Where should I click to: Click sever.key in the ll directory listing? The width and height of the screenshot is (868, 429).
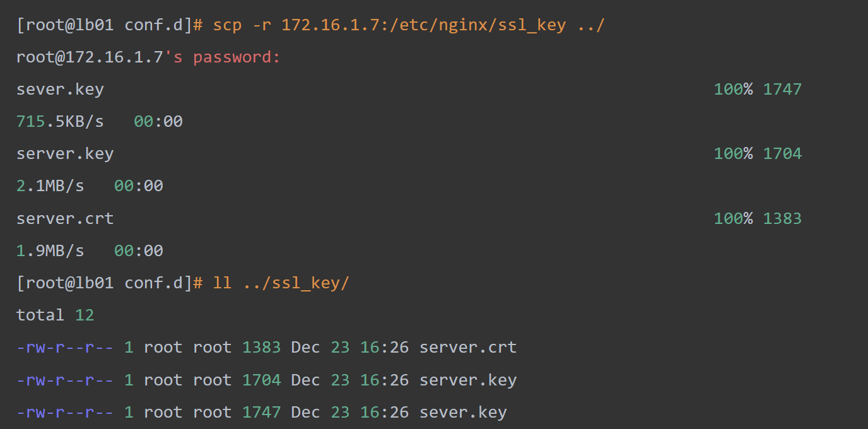[x=462, y=413]
